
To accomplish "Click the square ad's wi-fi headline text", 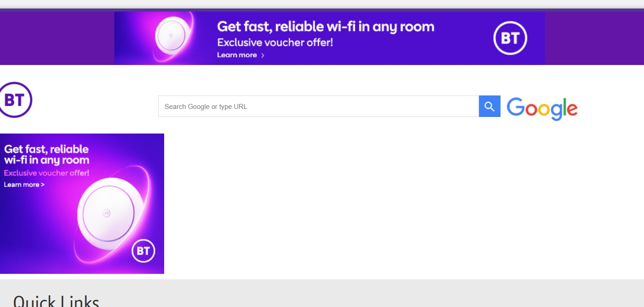I will pyautogui.click(x=47, y=155).
